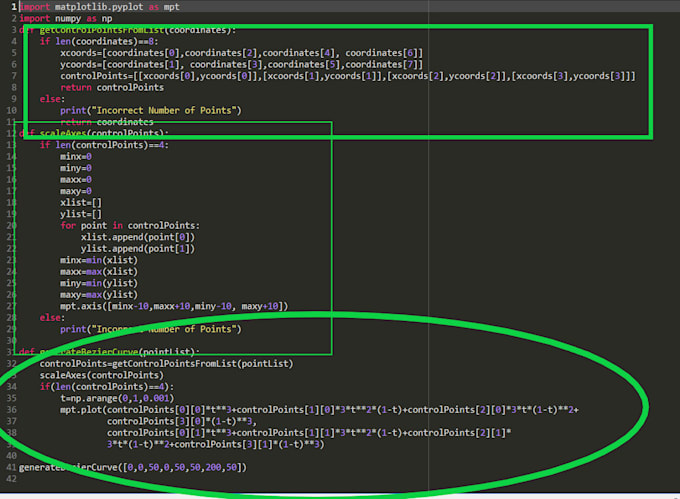This screenshot has width=680, height=499.
Task: Click 'if len(controlPoints)==4:' on line 13
Action: [x=104, y=145]
